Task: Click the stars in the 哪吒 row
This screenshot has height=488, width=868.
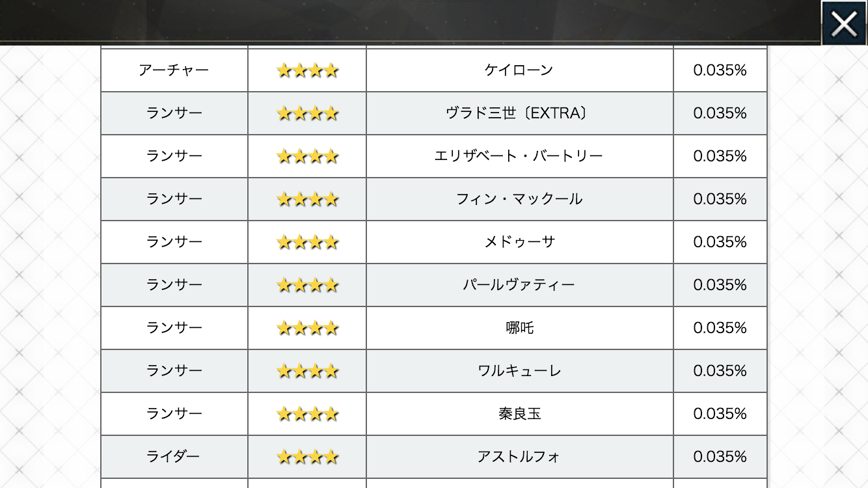Action: [307, 328]
